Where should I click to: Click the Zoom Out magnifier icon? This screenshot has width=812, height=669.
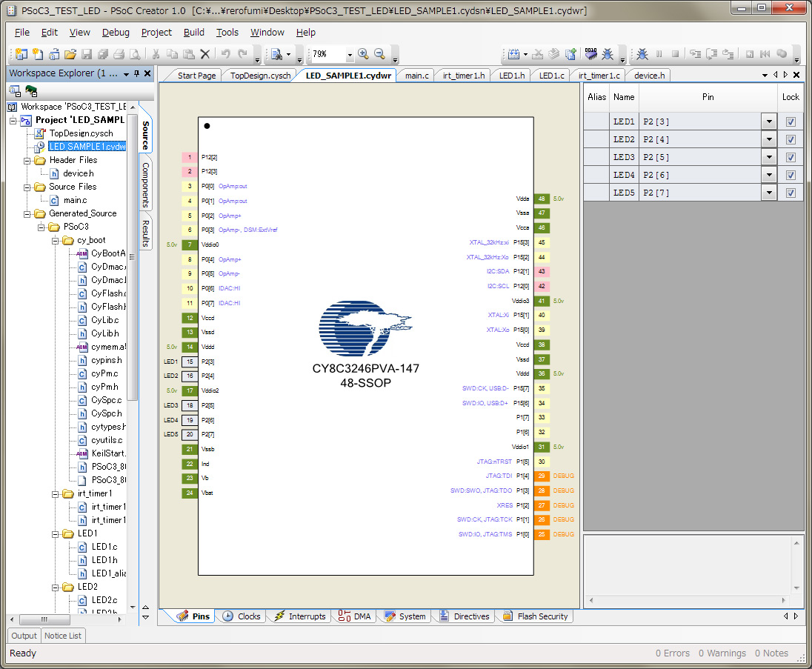379,54
